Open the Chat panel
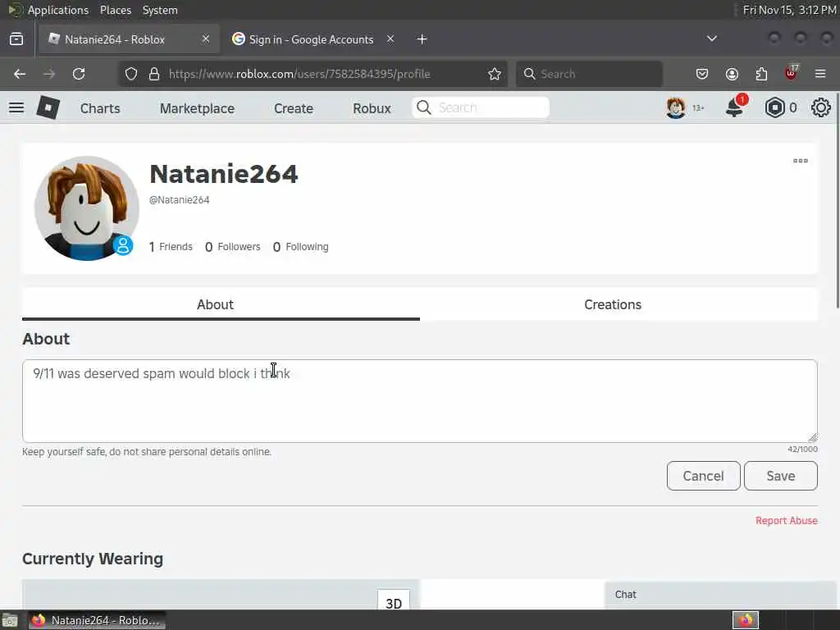The image size is (840, 630). click(x=720, y=594)
